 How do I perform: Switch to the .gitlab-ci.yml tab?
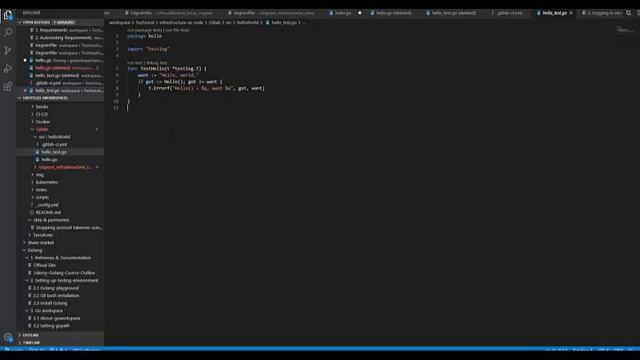[x=509, y=13]
